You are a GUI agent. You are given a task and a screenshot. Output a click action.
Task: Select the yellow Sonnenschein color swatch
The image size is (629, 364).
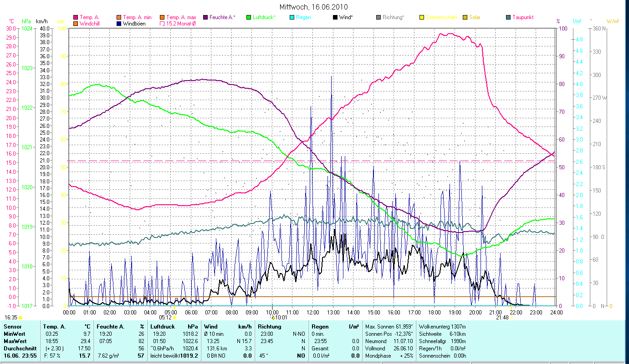[422, 17]
